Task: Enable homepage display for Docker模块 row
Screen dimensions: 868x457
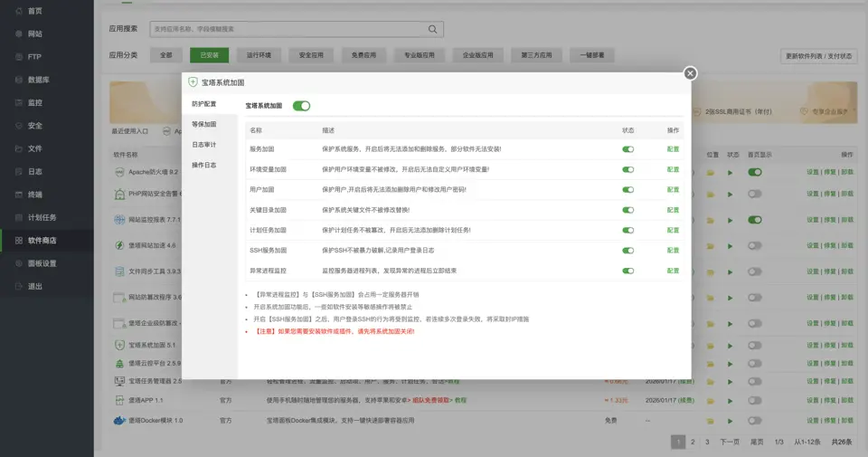Action: click(754, 421)
